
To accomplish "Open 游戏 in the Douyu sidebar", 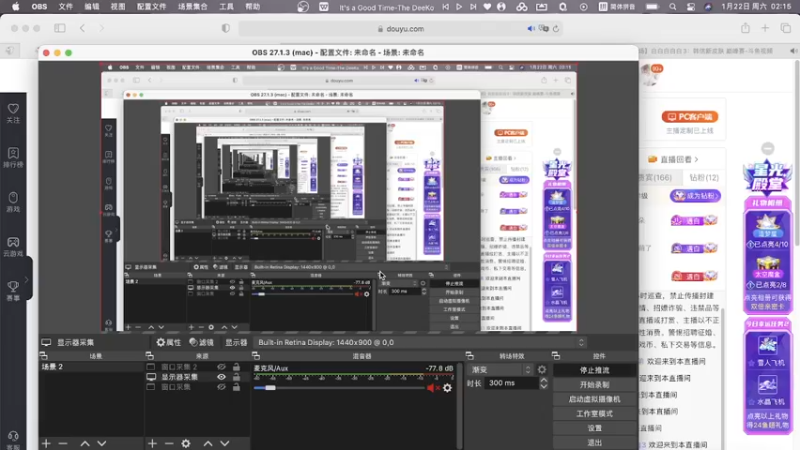I will 13,202.
